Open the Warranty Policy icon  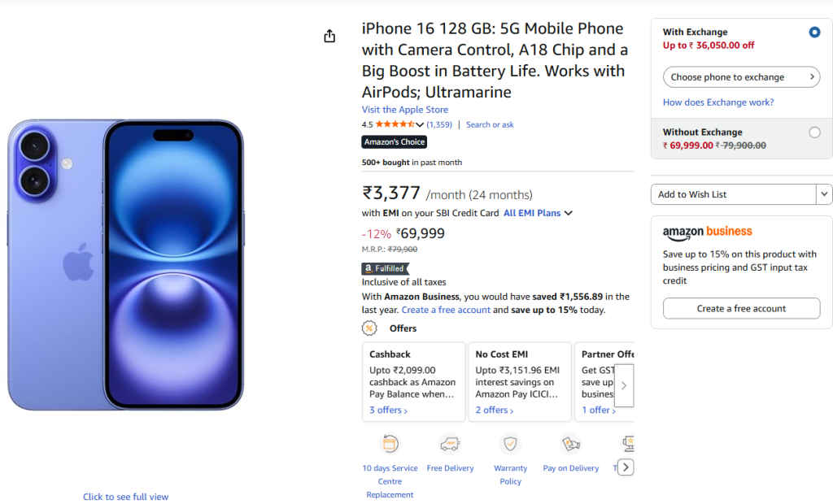[x=510, y=443]
